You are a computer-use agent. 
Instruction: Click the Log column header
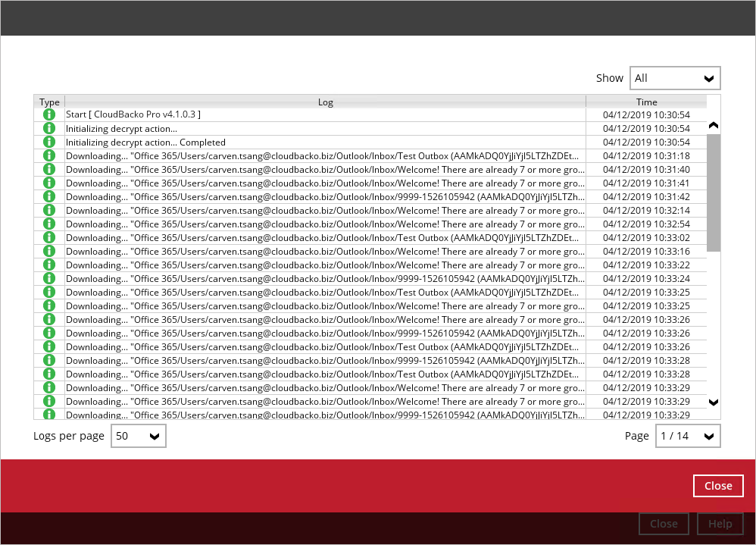click(325, 102)
